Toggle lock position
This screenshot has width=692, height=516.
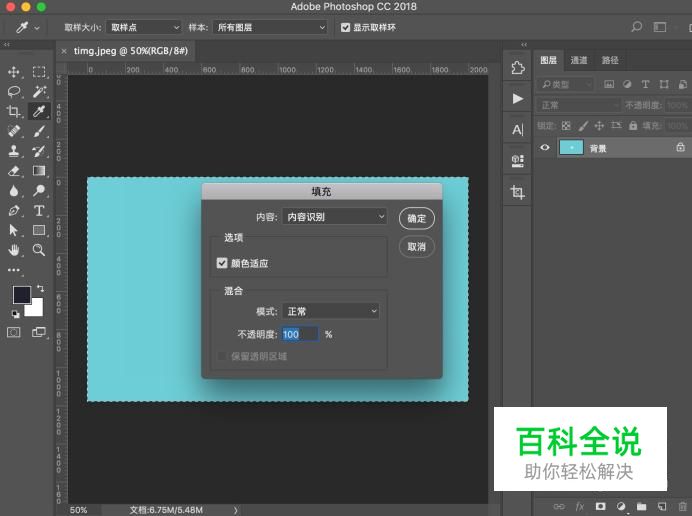[x=599, y=126]
